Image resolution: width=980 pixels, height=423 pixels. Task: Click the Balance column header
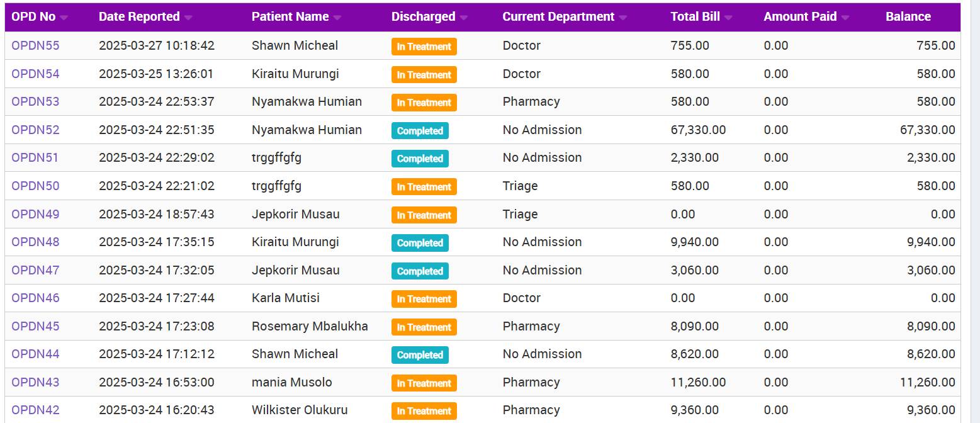click(x=908, y=17)
